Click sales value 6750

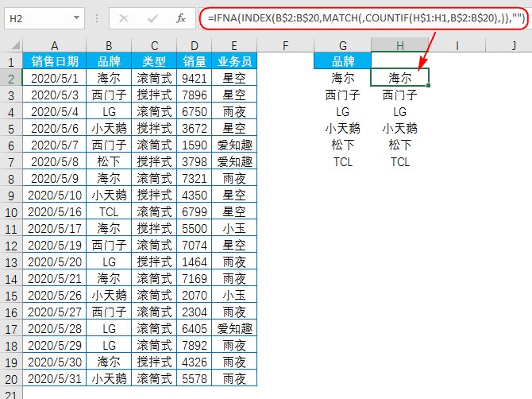[194, 111]
